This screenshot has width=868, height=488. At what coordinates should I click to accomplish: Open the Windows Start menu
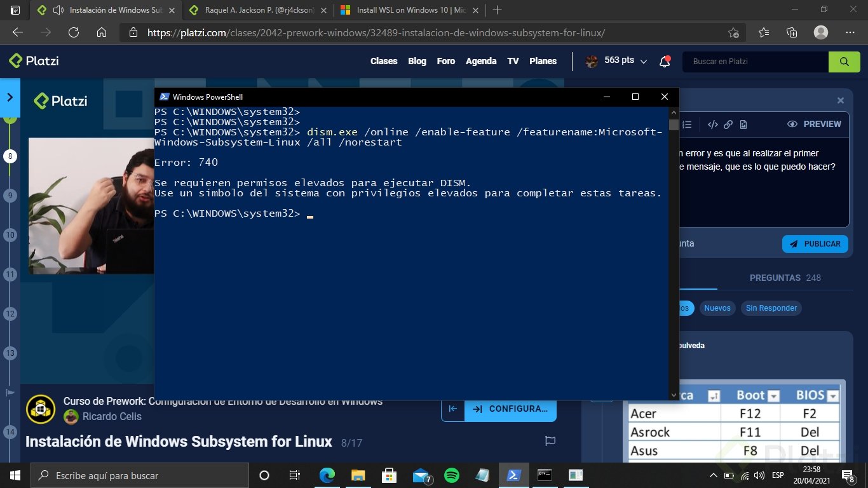click(x=15, y=475)
